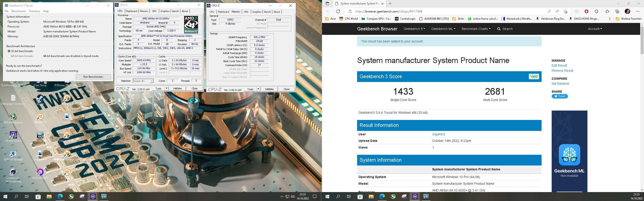This screenshot has height=201, width=644.
Task: Open Edge tab actions menu icon
Action: 327,4
